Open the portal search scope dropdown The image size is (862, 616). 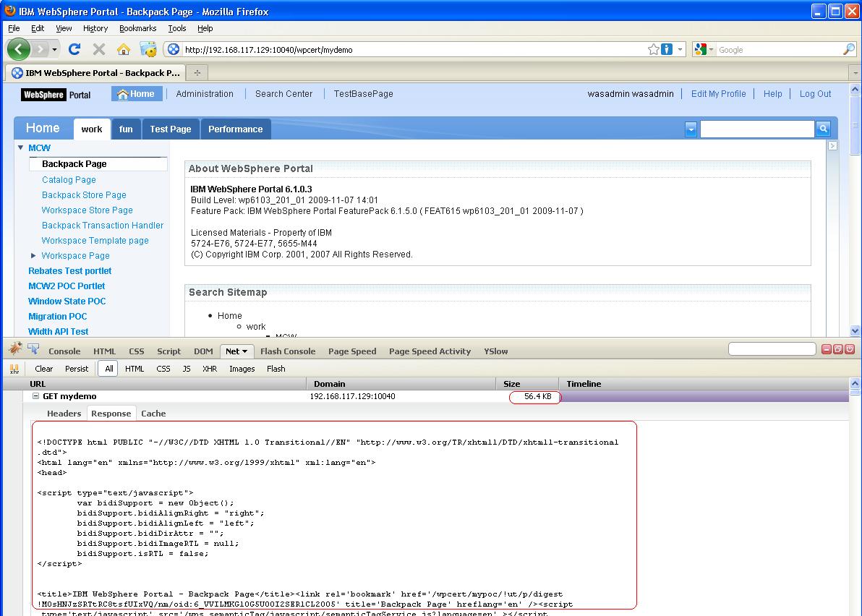coord(691,129)
